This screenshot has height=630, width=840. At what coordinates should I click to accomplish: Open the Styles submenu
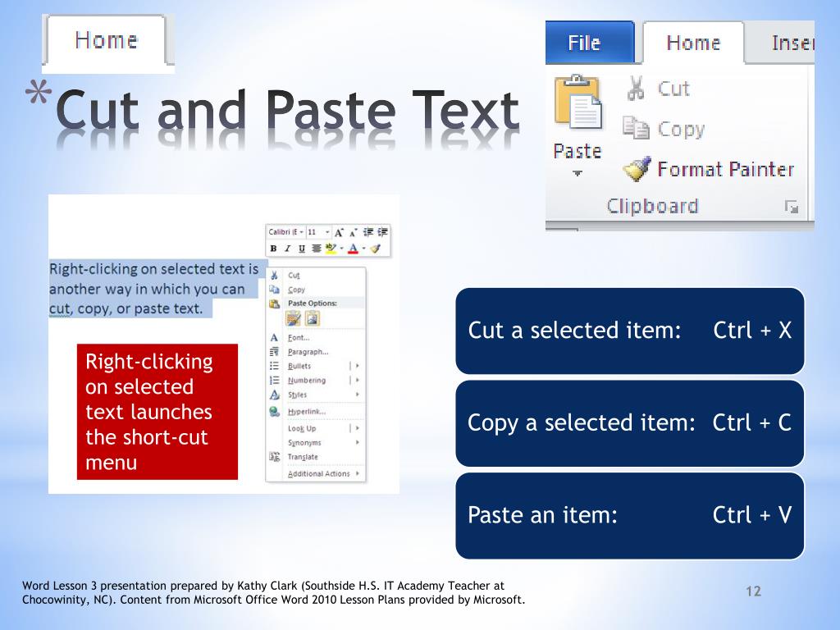pos(316,395)
